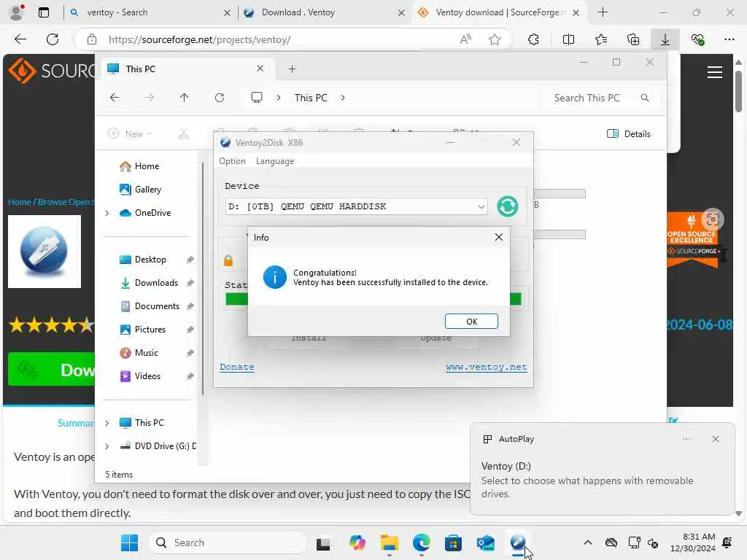Add page to favorites with star icon
This screenshot has width=747, height=560.
click(495, 39)
